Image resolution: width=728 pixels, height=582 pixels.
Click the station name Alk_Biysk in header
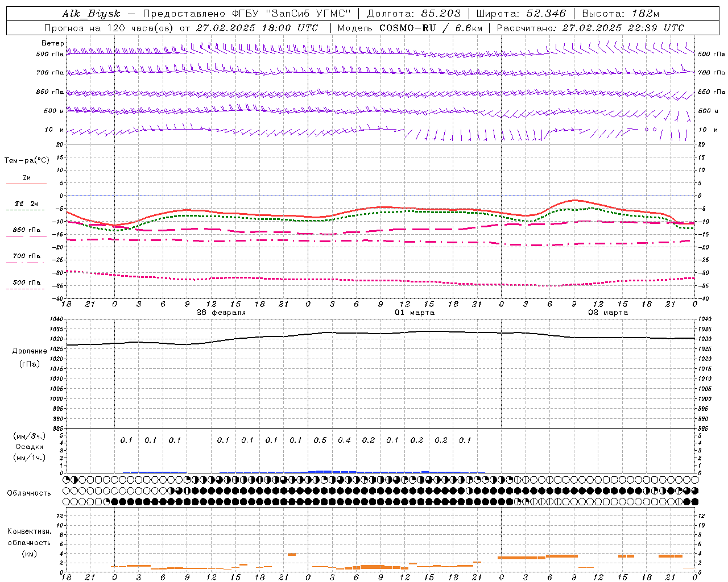(x=91, y=14)
